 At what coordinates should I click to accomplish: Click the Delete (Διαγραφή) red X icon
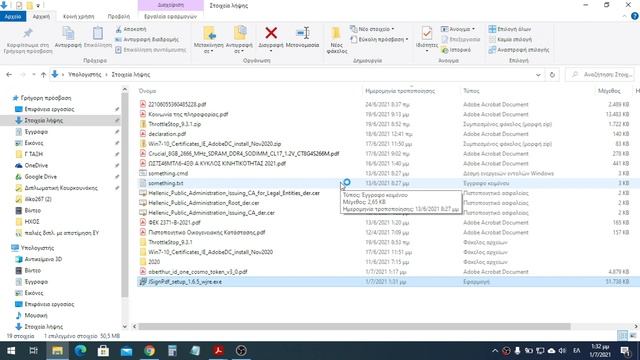271,33
